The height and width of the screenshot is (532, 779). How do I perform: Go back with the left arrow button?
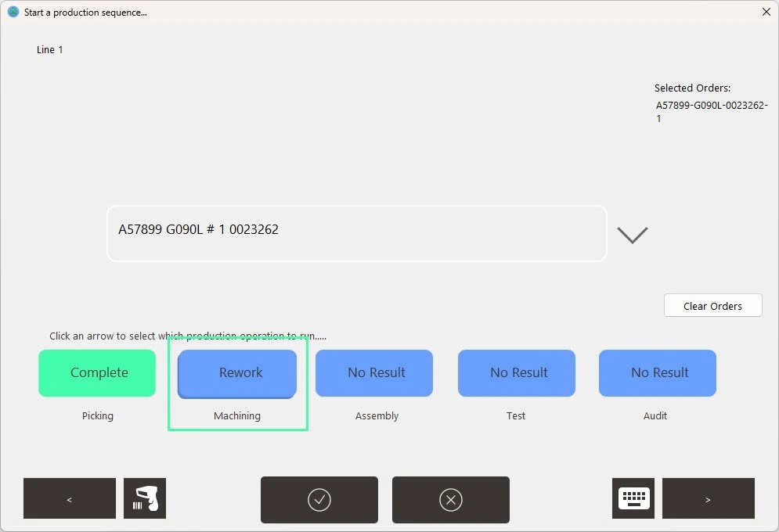coord(70,498)
